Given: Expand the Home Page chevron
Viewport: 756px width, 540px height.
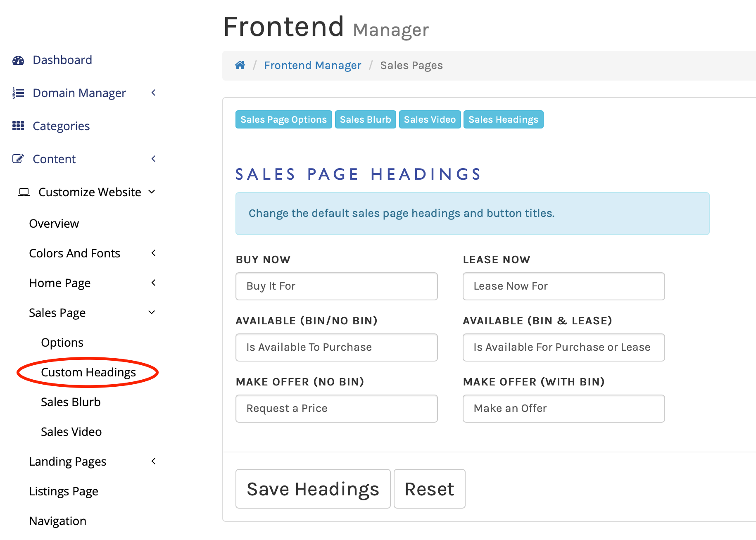Looking at the screenshot, I should [154, 283].
